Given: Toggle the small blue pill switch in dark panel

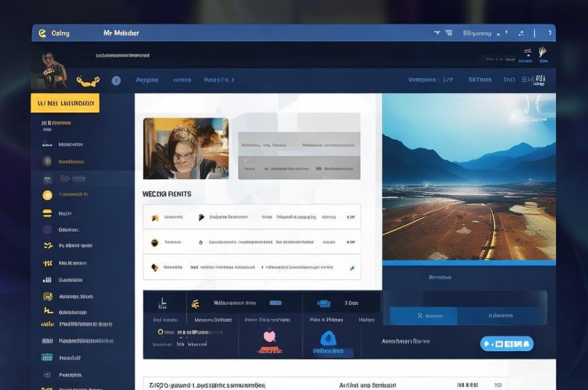Looking at the screenshot, I should click(276, 303).
